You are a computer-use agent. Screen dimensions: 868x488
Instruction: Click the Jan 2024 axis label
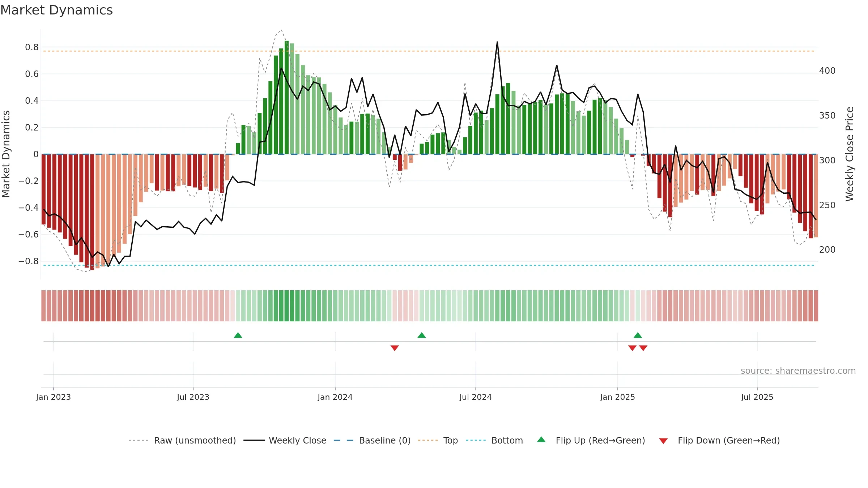click(335, 397)
